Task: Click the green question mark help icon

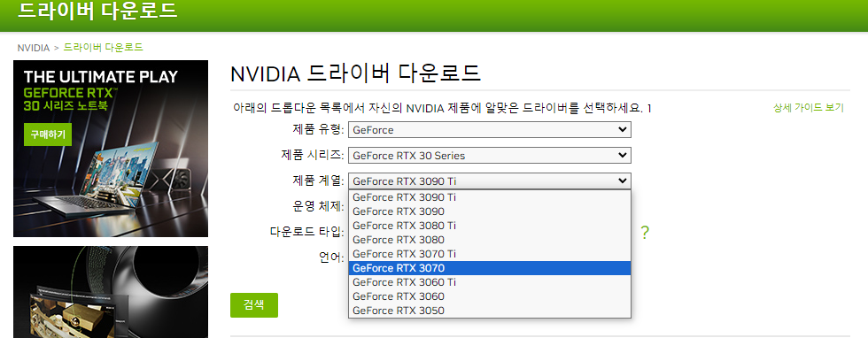Action: pos(645,233)
